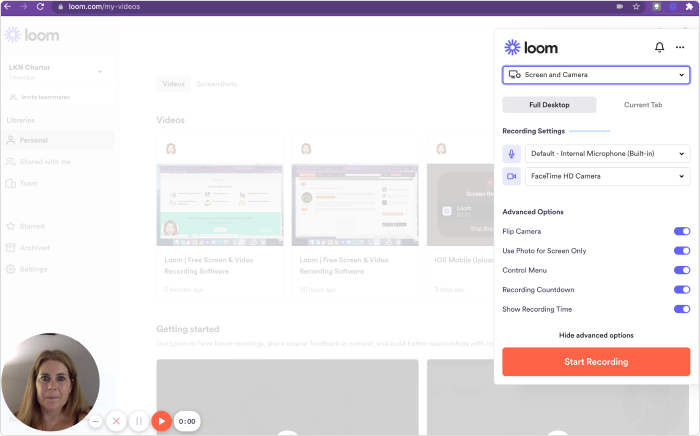Open the iOS Mobile Upload video thumbnail
Screen dimensions: 700x436
[460, 205]
